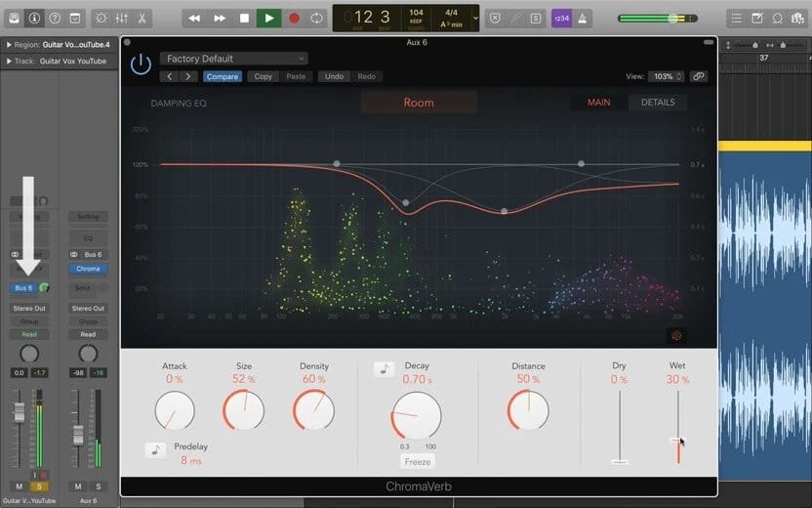Viewport: 812px width, 508px height.
Task: Toggle Predelay tempo sync note icon
Action: pos(155,450)
